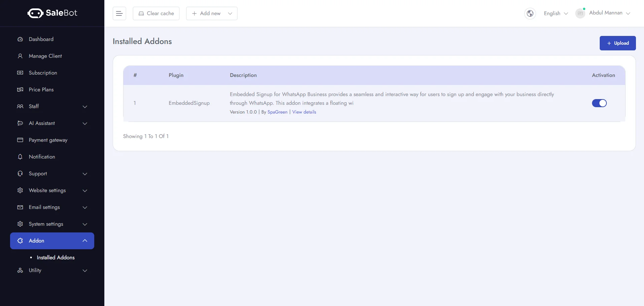Click the Clear cache button
644x306 pixels.
click(156, 13)
